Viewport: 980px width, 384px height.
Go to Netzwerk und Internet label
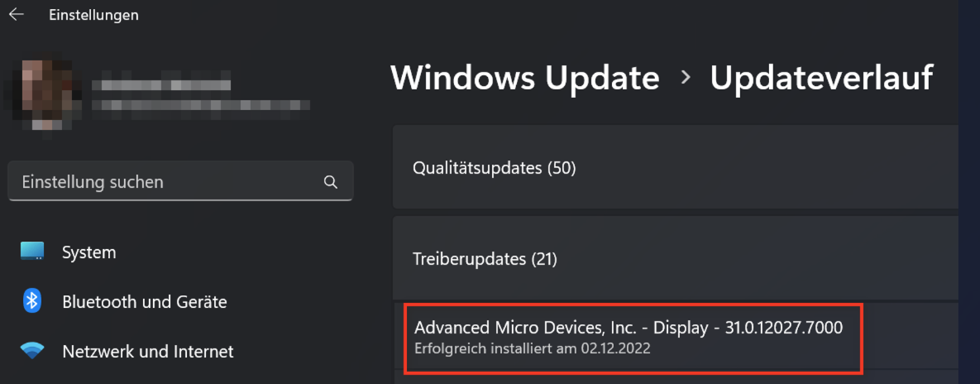coord(148,352)
